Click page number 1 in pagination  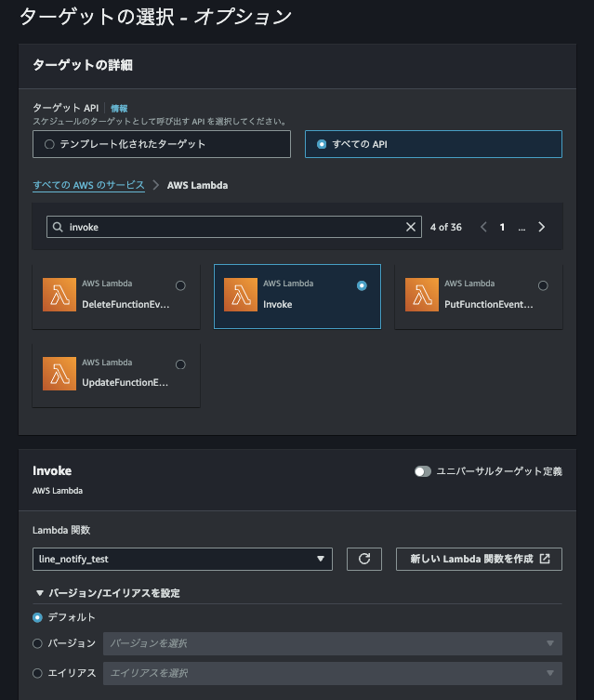tap(502, 227)
